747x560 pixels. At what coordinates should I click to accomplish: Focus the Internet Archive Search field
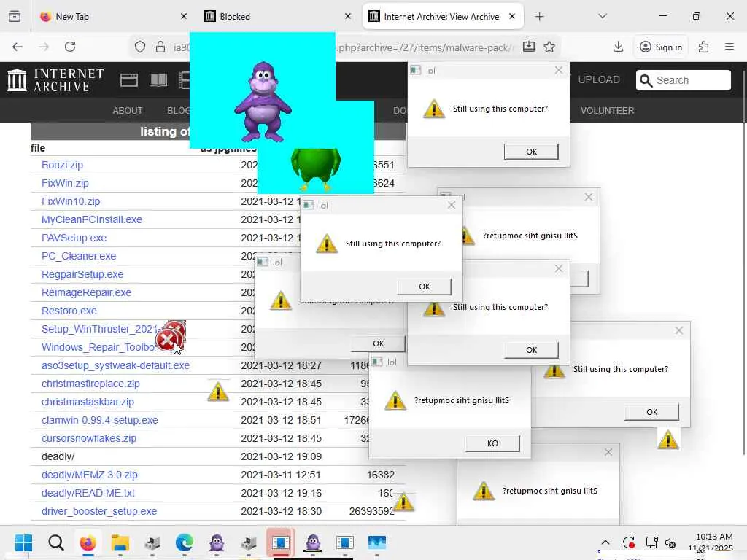pyautogui.click(x=683, y=80)
